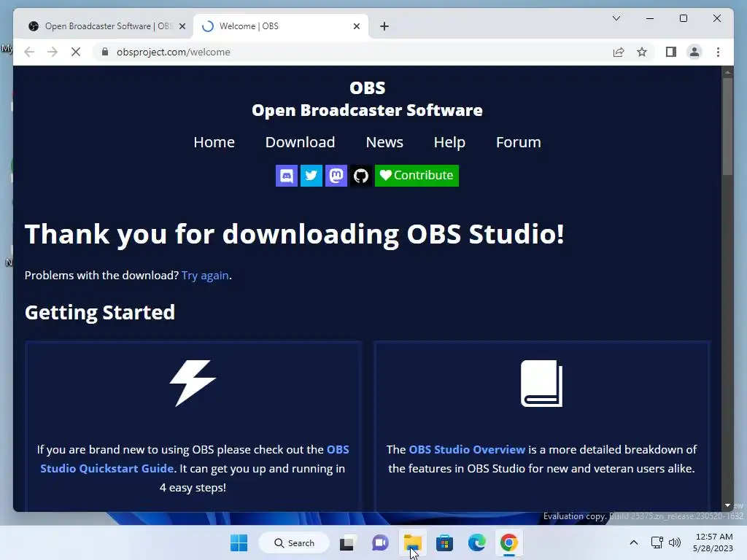The image size is (747, 560).
Task: Open the Download menu item
Action: pyautogui.click(x=300, y=142)
